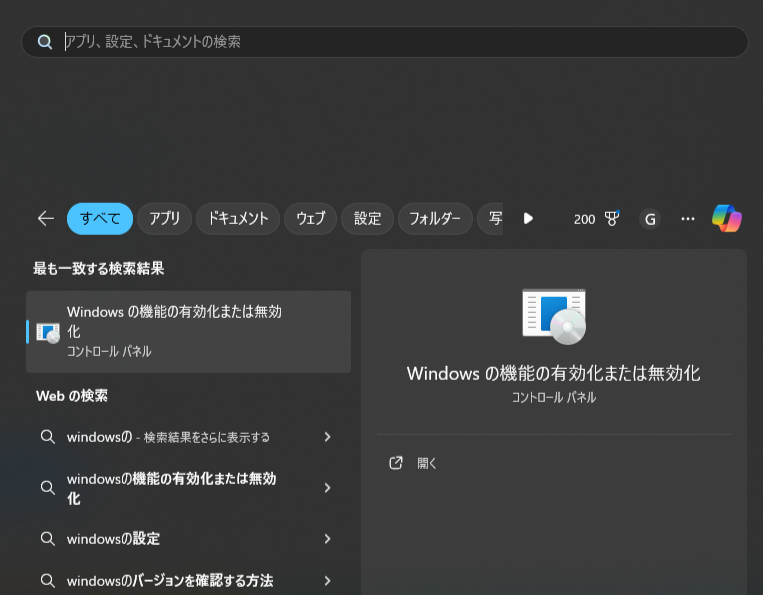The width and height of the screenshot is (763, 595).
Task: Click the large Windows features icon in preview
Action: tap(553, 315)
